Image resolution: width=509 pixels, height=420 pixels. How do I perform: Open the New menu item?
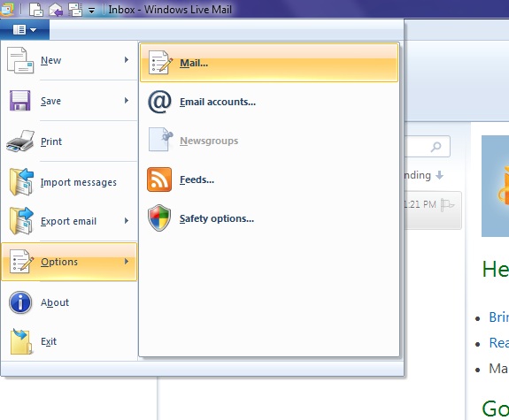(69, 60)
